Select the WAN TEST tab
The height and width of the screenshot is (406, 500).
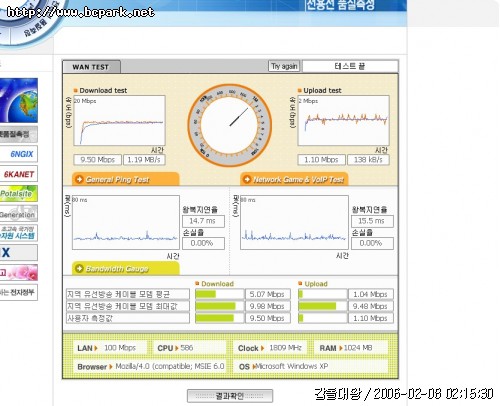click(x=91, y=67)
